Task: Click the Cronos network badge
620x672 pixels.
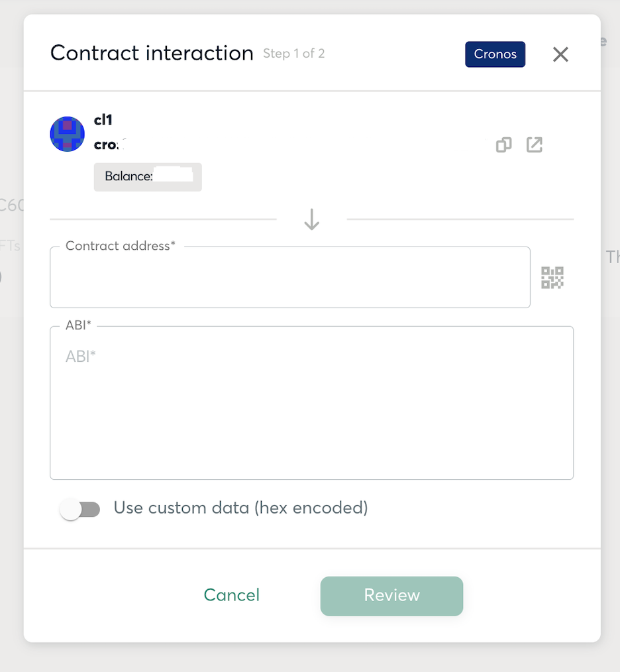Action: (x=495, y=54)
